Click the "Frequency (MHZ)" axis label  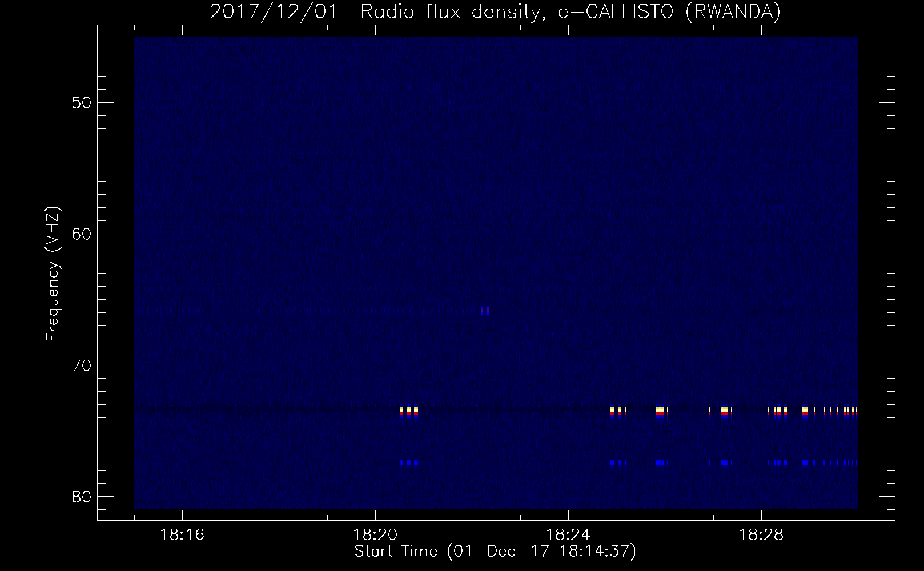[53, 274]
